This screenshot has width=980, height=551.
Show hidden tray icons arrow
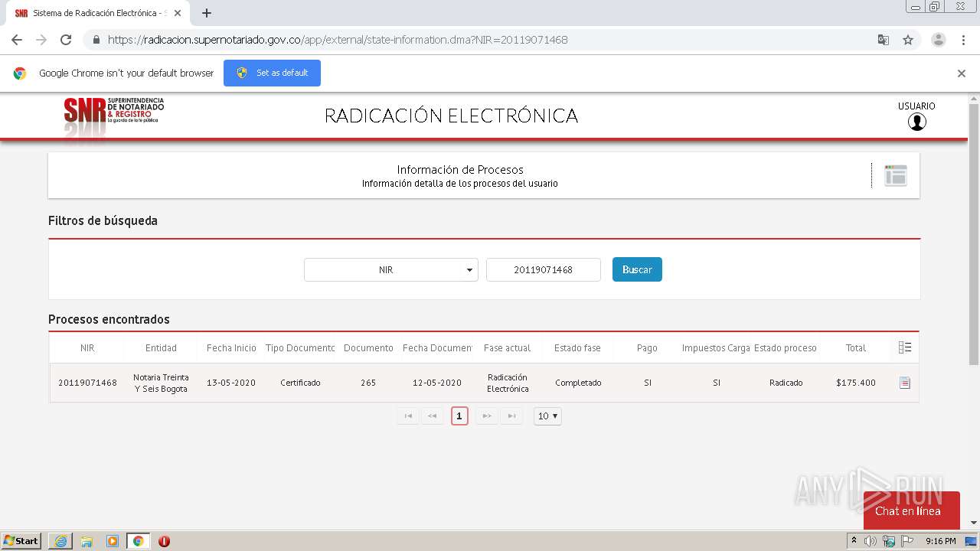pos(854,541)
